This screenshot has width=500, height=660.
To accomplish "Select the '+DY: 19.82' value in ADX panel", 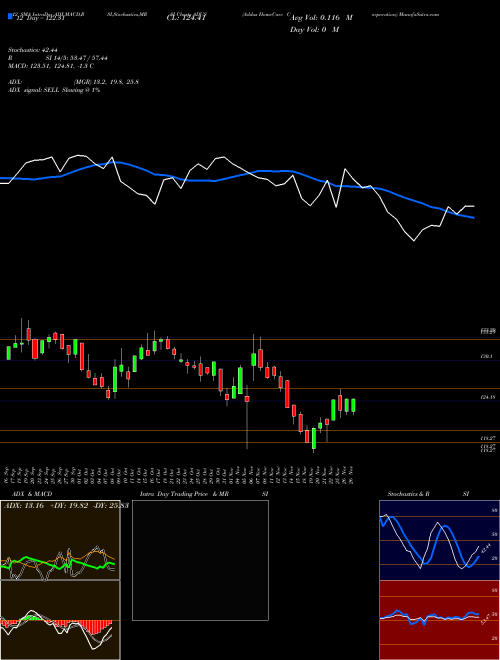I will [x=68, y=506].
